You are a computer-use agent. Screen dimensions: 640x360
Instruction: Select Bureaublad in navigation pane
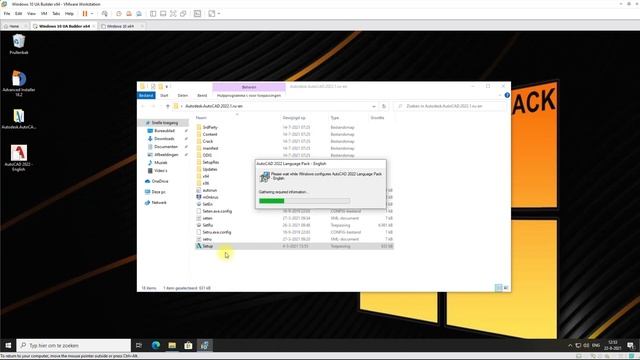click(x=164, y=131)
